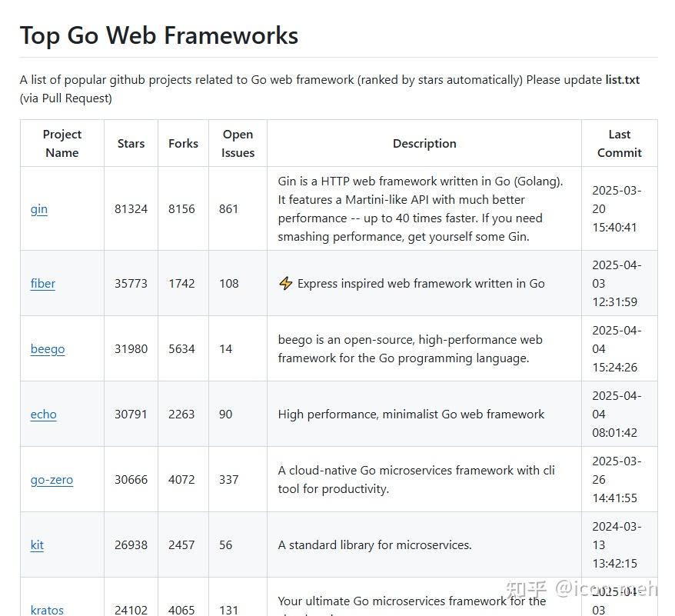The width and height of the screenshot is (675, 616).
Task: Click the Project Name column header
Action: coord(62,144)
